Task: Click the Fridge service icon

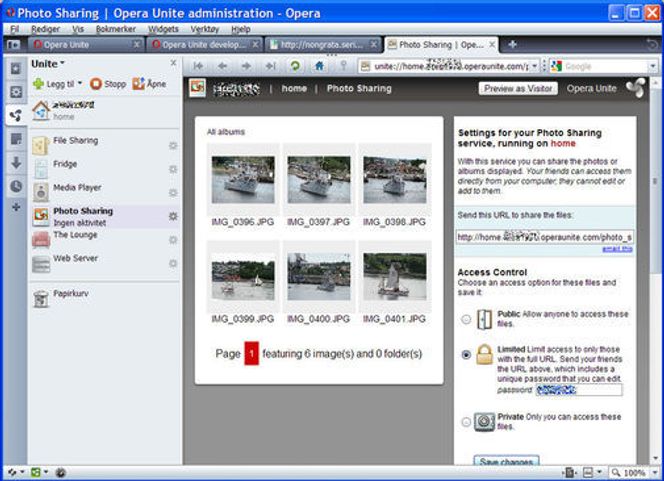Action: [41, 169]
